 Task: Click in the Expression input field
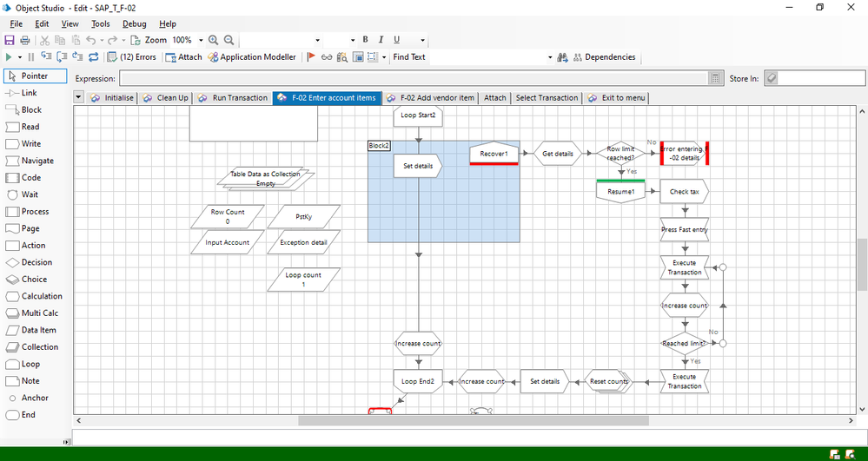pyautogui.click(x=413, y=78)
